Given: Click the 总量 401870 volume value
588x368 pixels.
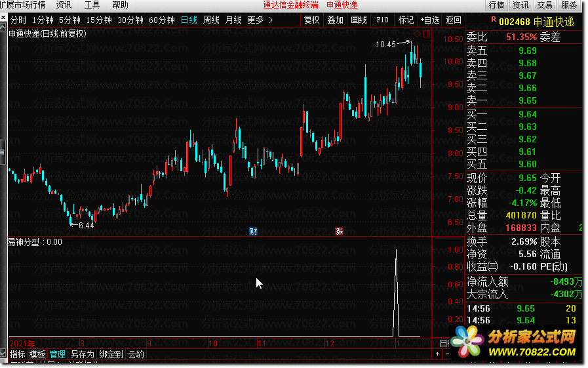Looking at the screenshot, I should click(x=521, y=215).
